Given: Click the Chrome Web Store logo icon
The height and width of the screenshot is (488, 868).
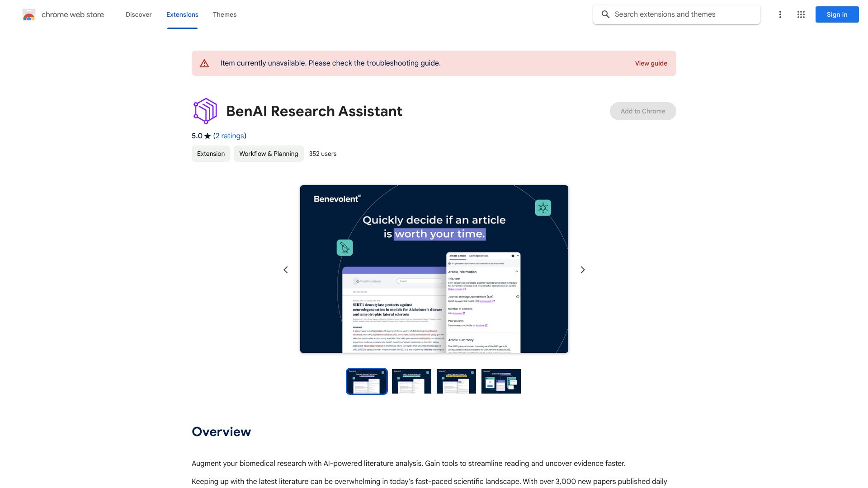Looking at the screenshot, I should tap(29, 14).
